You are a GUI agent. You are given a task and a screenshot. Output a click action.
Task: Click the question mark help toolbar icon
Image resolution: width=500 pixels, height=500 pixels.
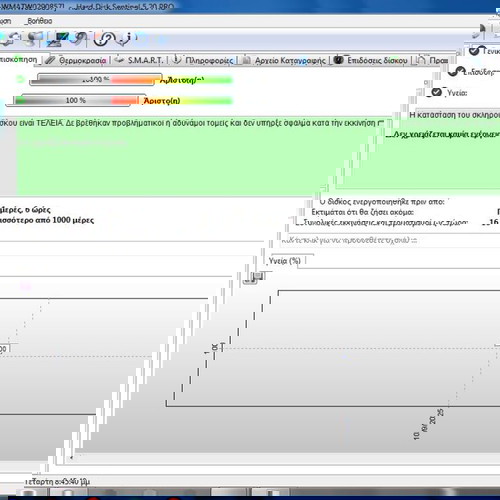(104, 39)
